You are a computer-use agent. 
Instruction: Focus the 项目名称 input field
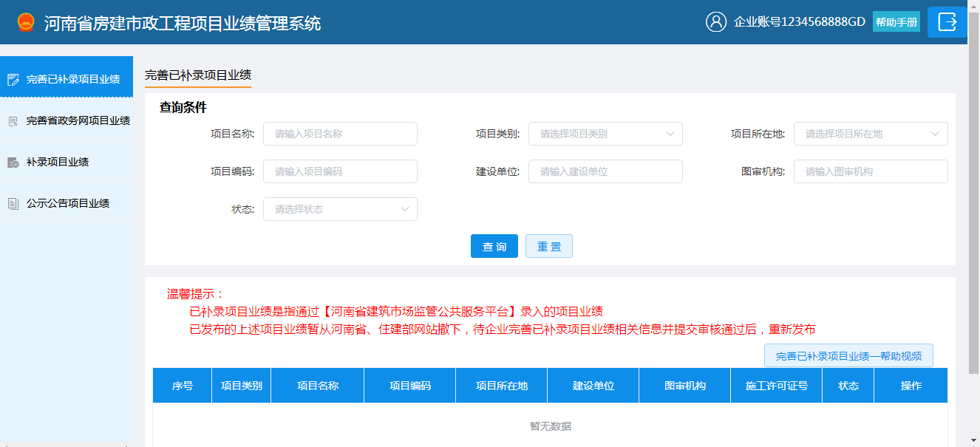pyautogui.click(x=340, y=134)
